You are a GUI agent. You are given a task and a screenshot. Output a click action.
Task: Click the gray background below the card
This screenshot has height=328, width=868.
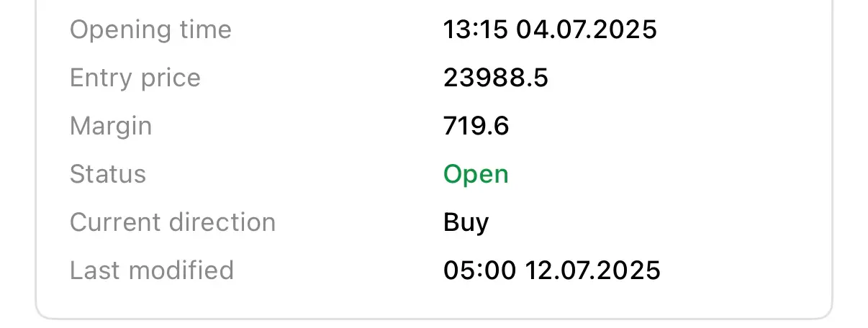point(434,324)
